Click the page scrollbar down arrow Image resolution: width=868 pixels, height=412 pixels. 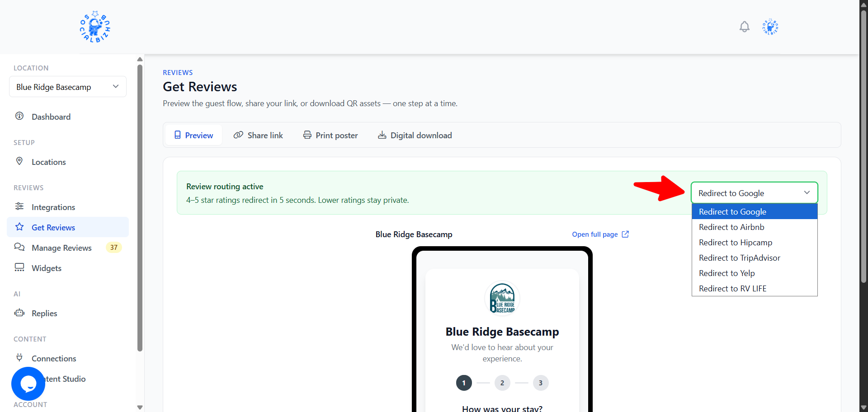(863, 408)
